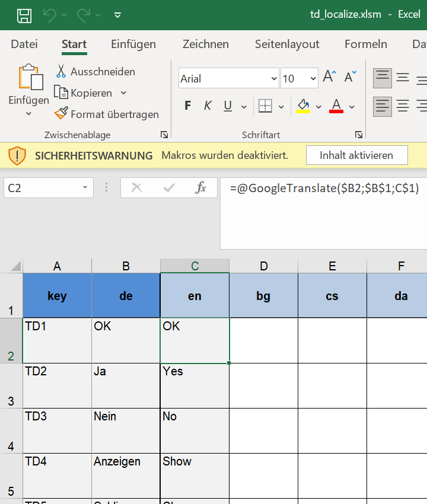The height and width of the screenshot is (504, 427).
Task: Open the Formeln ribbon tab
Action: coord(366,44)
